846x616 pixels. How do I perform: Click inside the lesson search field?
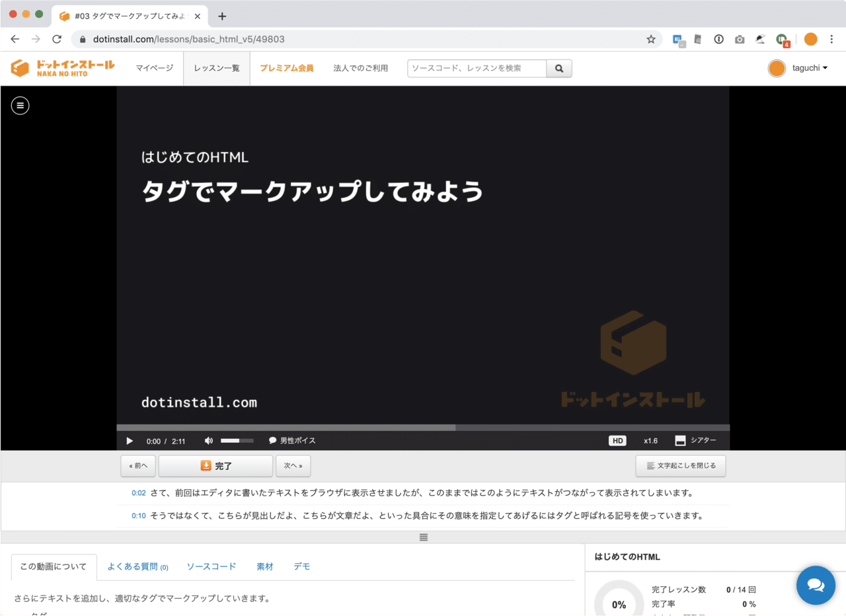(x=476, y=68)
